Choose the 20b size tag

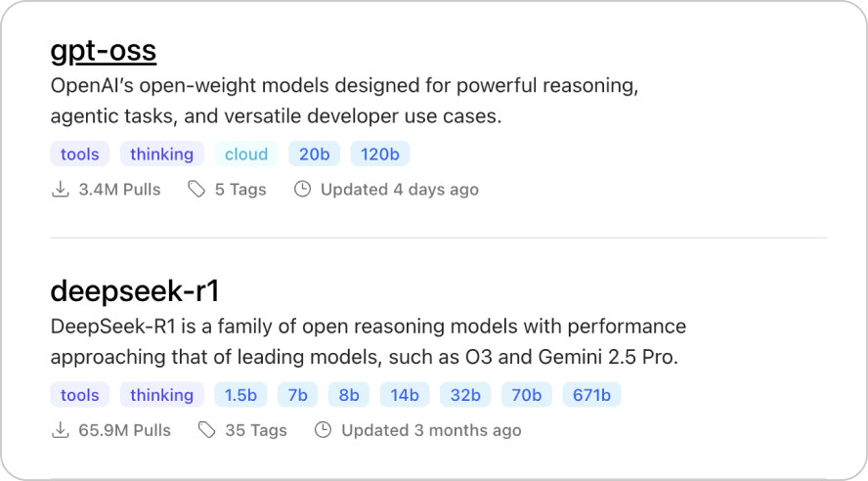315,153
